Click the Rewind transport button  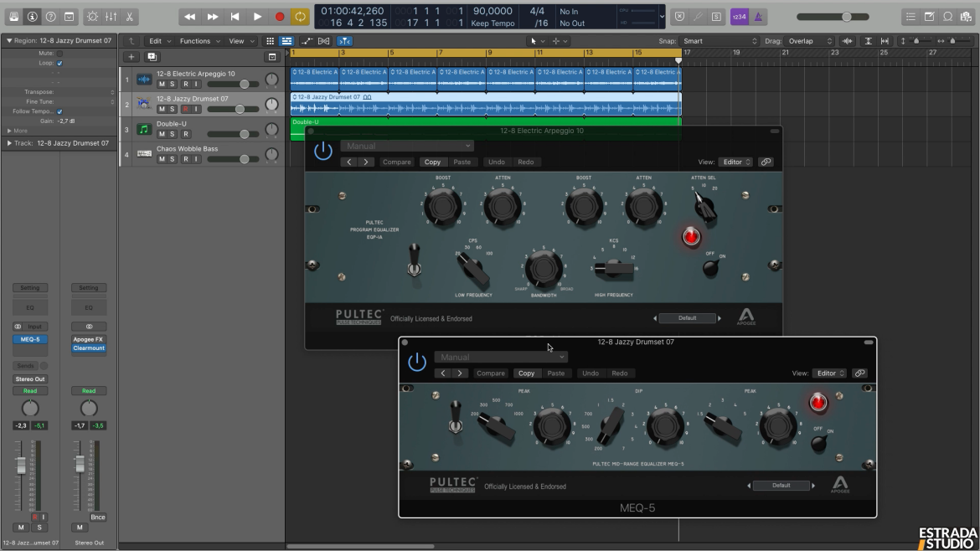tap(189, 17)
